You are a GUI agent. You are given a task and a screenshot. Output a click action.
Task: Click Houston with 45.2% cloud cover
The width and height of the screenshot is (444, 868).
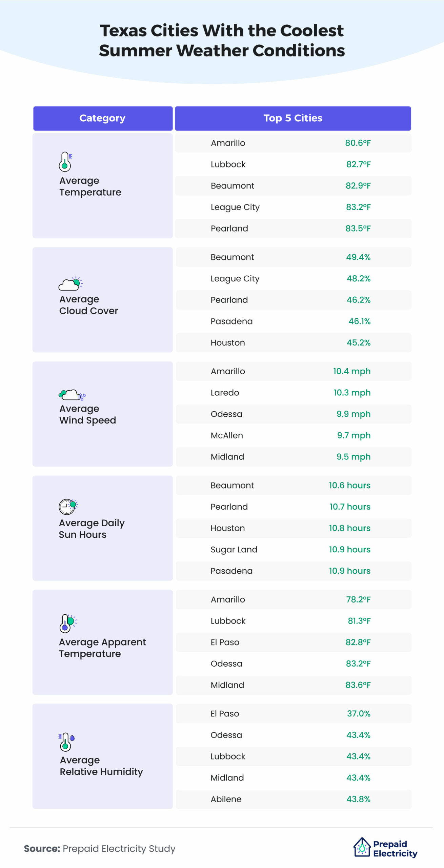point(228,342)
